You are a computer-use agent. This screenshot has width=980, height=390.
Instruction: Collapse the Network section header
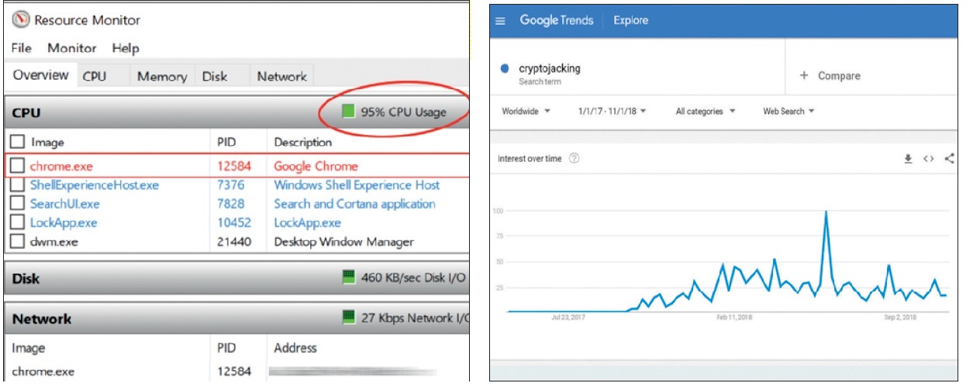tap(236, 319)
